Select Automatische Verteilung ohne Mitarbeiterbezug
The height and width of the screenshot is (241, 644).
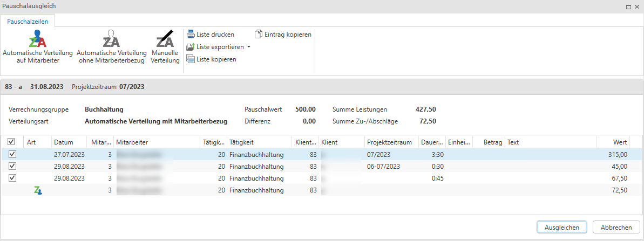pyautogui.click(x=111, y=41)
